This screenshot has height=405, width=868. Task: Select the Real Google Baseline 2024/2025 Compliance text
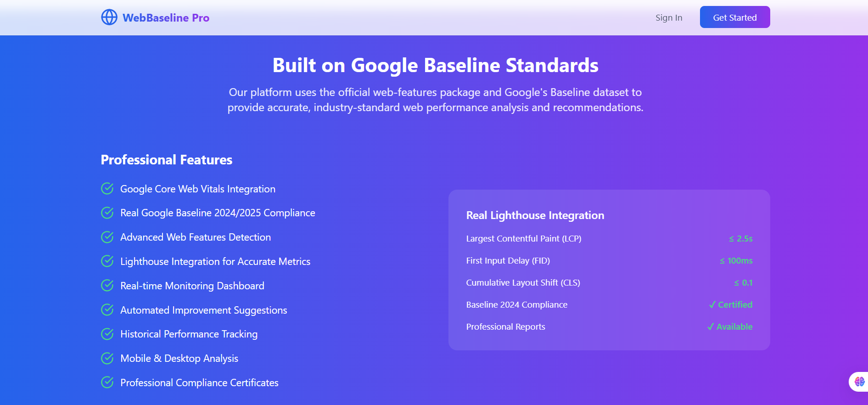pyautogui.click(x=218, y=213)
